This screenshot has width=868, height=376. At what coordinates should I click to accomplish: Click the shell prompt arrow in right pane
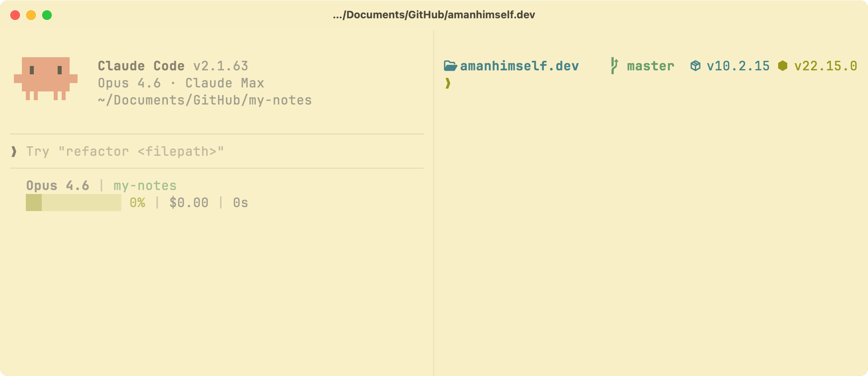[448, 83]
